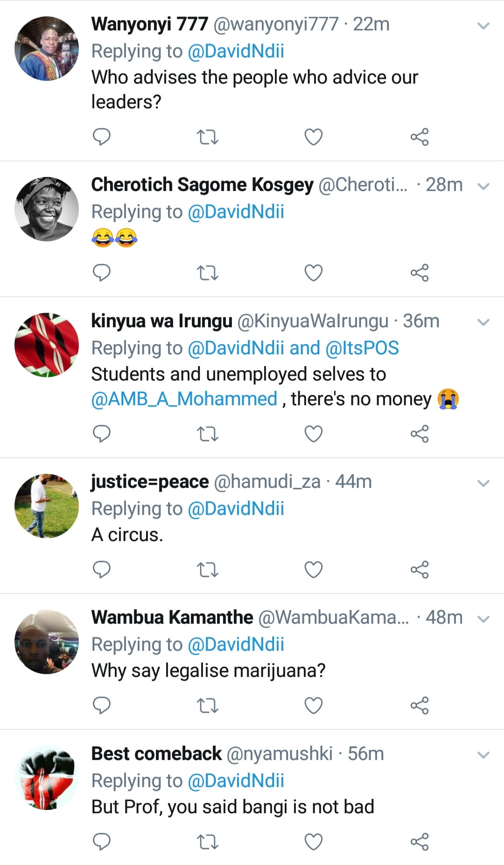Share Best comeback's tweet
Screen dimensions: 504x865
pyautogui.click(x=420, y=841)
